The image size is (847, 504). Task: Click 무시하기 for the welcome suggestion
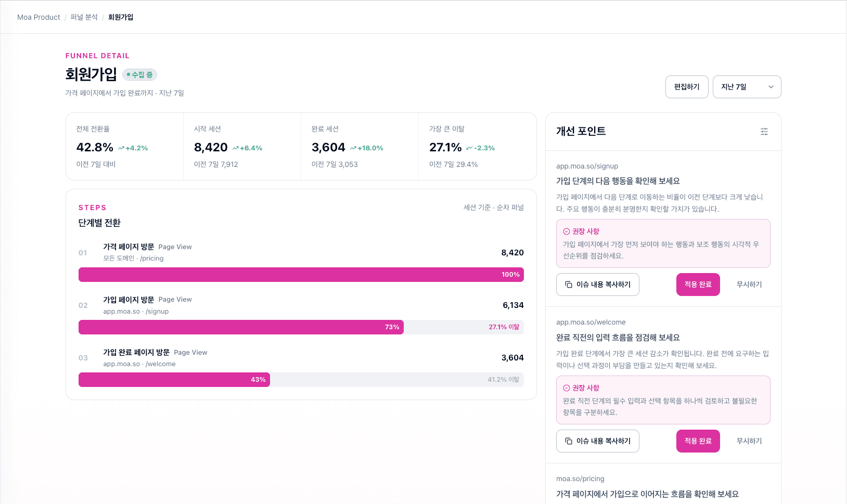(x=749, y=441)
